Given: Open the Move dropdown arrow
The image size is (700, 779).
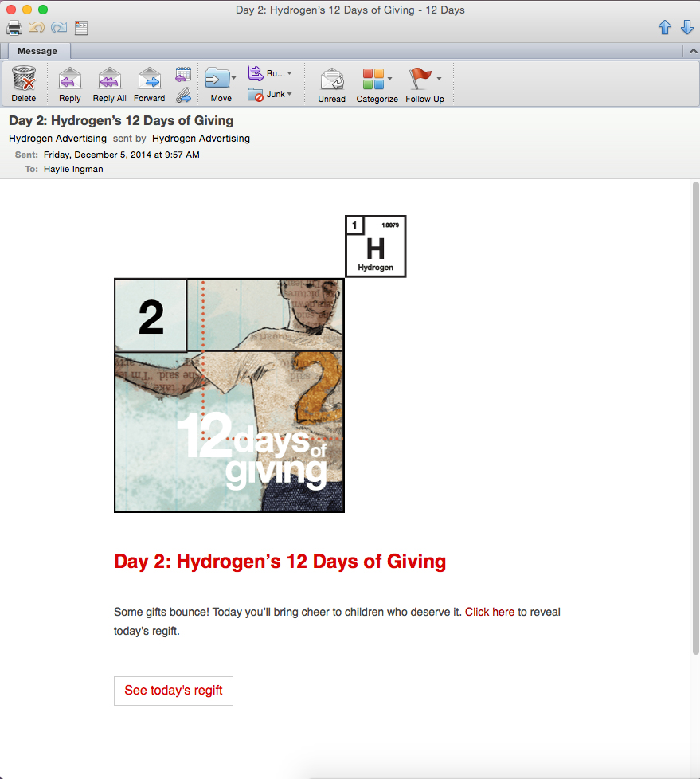Looking at the screenshot, I should (x=234, y=78).
